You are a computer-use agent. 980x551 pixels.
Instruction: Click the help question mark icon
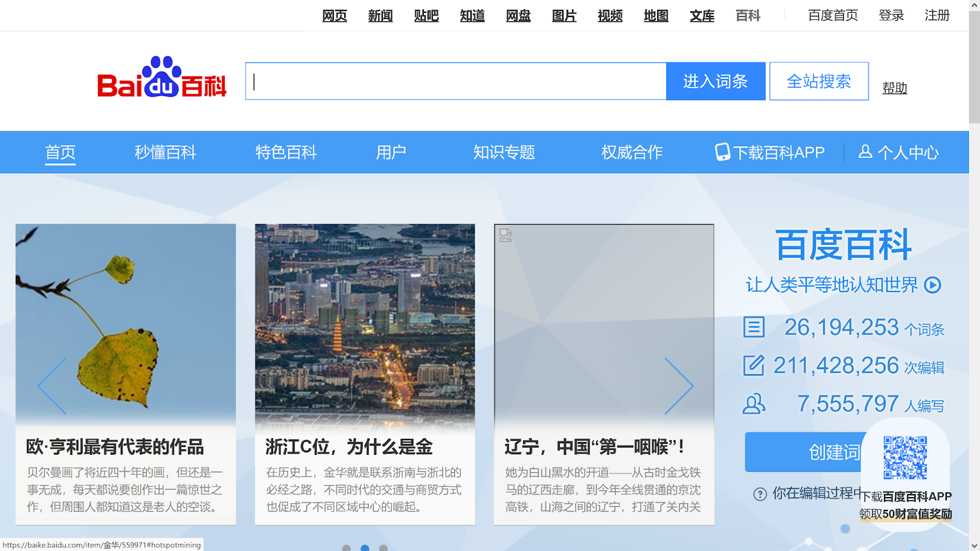pyautogui.click(x=760, y=494)
